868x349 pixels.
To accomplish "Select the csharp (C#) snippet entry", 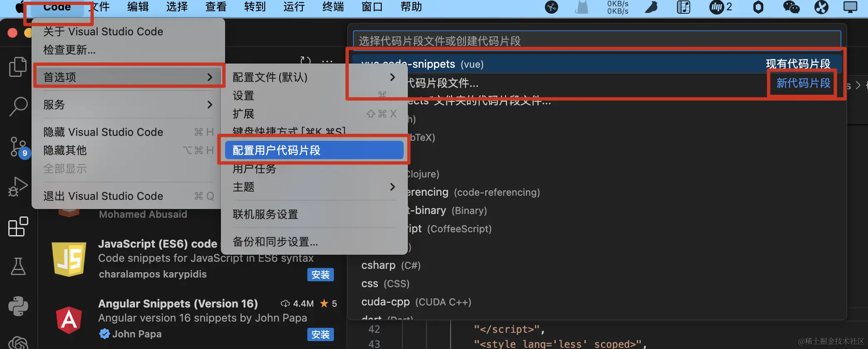I will (597, 265).
